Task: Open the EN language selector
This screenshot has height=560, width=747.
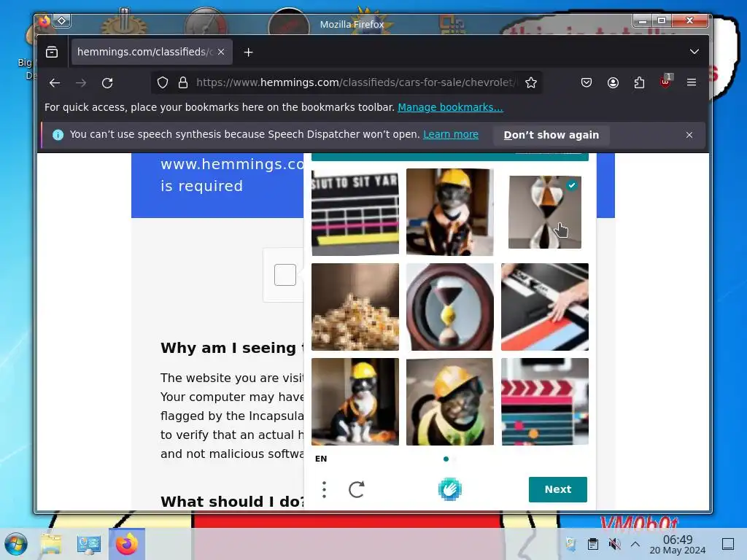Action: click(321, 459)
